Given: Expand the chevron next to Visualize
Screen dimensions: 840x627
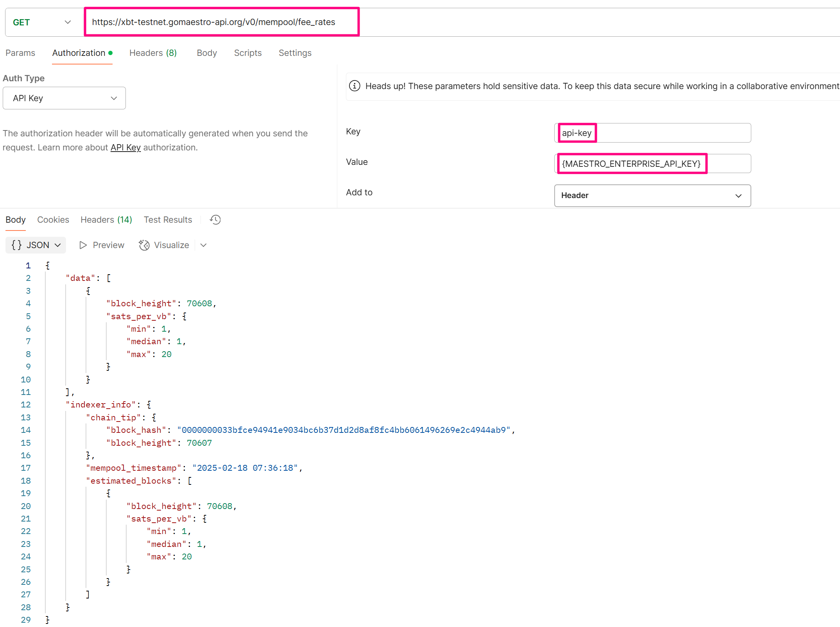Looking at the screenshot, I should (203, 245).
